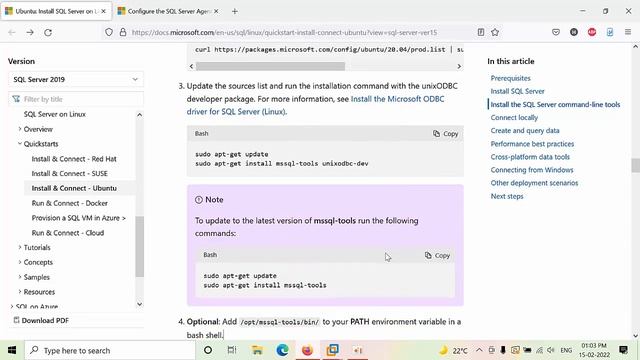Open the tracking protection shield icon
This screenshot has height=360, width=640.
point(109,32)
